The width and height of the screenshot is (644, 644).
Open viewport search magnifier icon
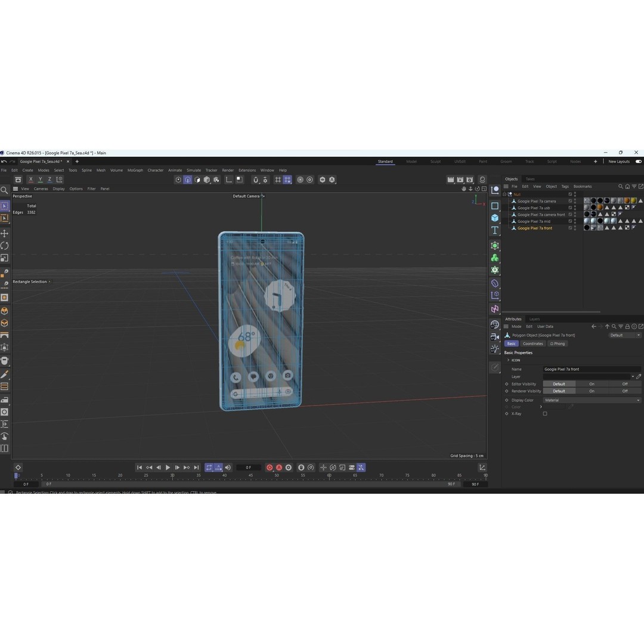4,190
